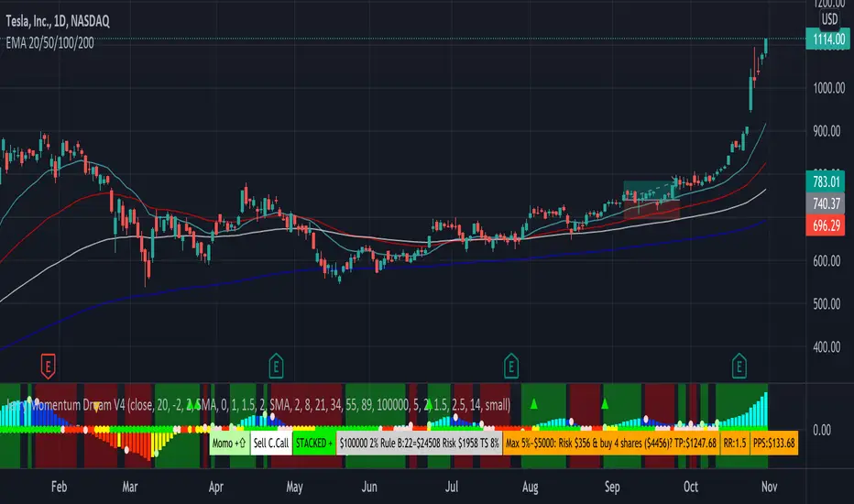This screenshot has height=504, width=854.
Task: Click the Sep label on the time axis
Action: click(612, 487)
